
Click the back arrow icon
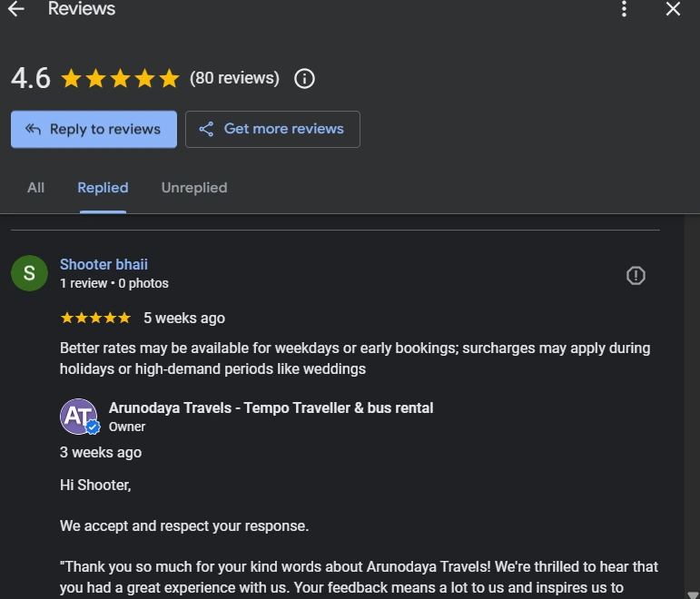(15, 10)
